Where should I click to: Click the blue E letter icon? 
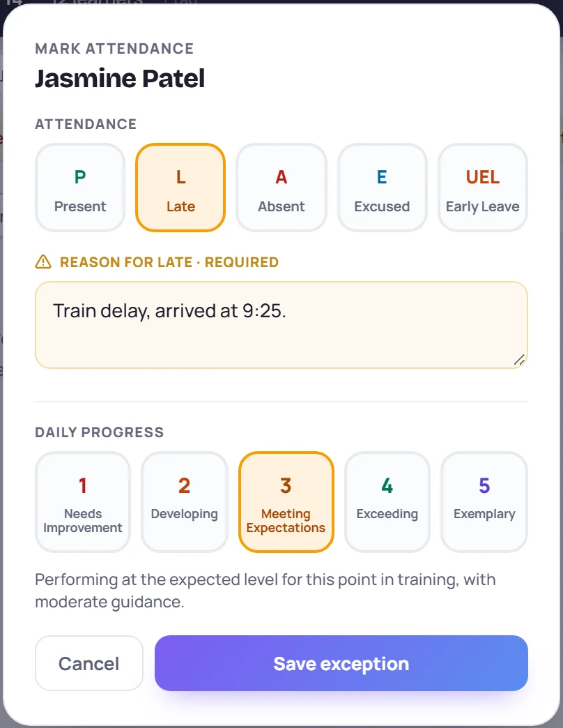pos(382,177)
